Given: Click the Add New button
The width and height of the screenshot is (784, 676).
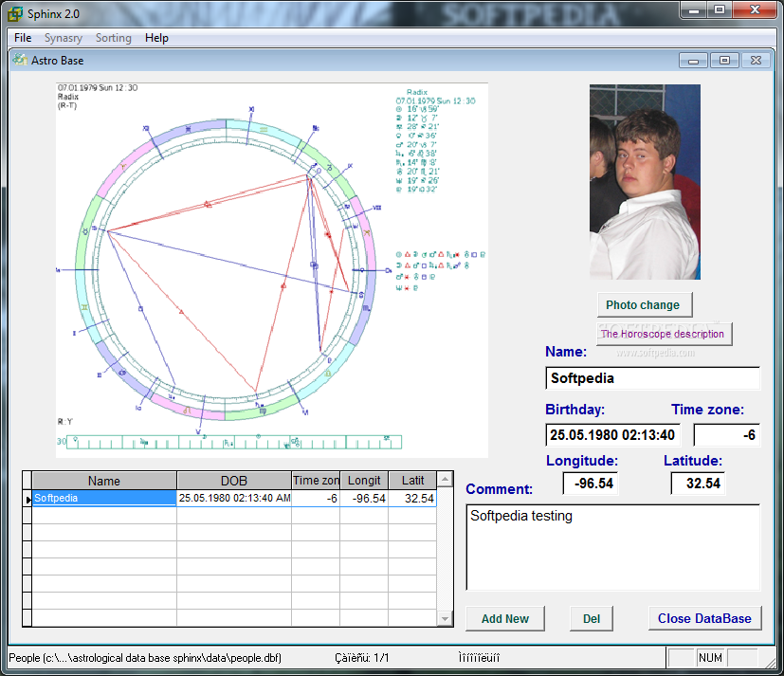Looking at the screenshot, I should click(x=505, y=618).
